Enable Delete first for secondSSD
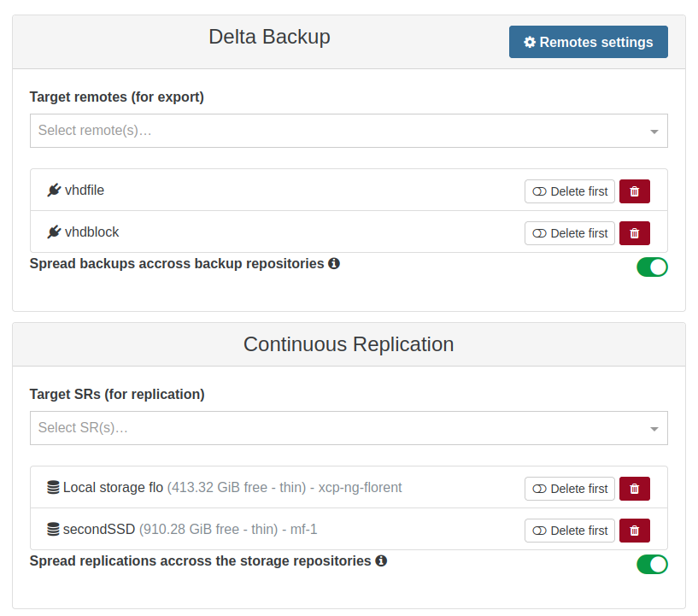 (569, 531)
